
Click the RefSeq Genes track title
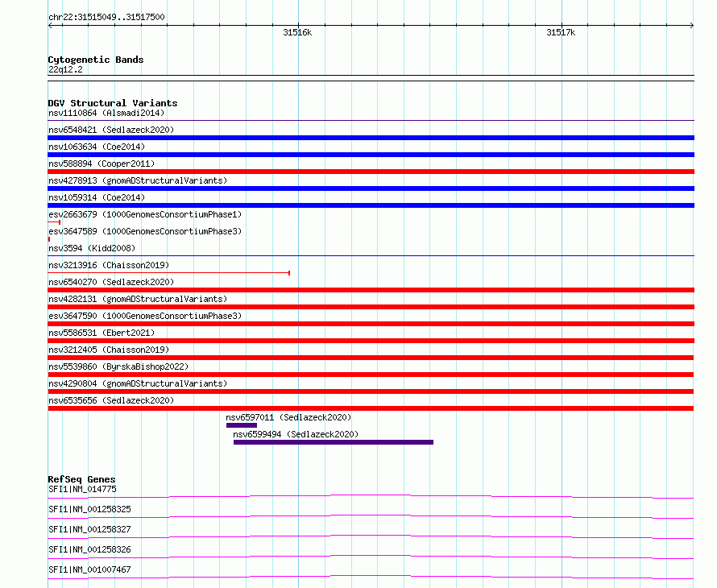coord(81,479)
